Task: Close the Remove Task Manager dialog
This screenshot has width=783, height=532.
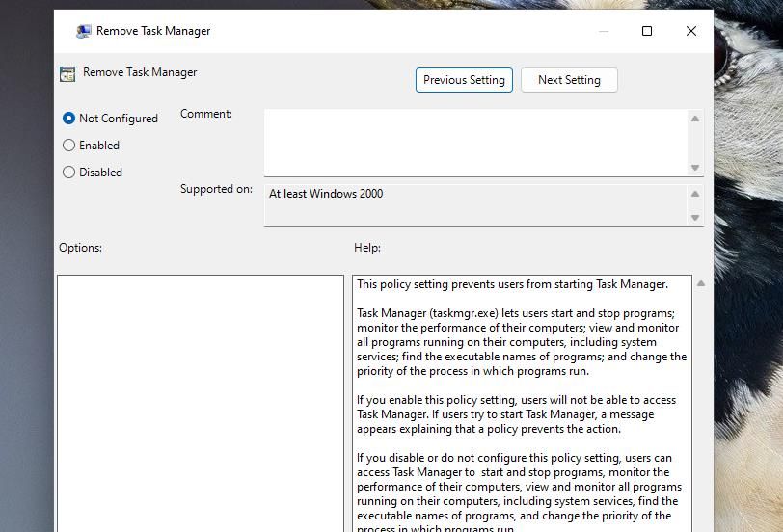Action: pyautogui.click(x=691, y=31)
